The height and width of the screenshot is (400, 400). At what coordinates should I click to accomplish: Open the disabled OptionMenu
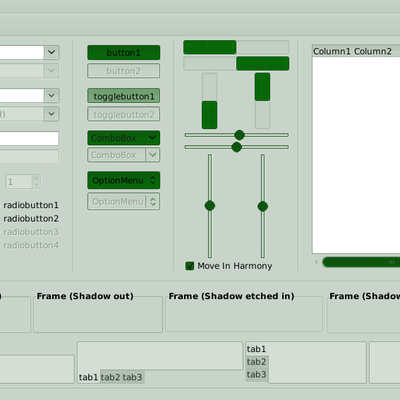124,201
